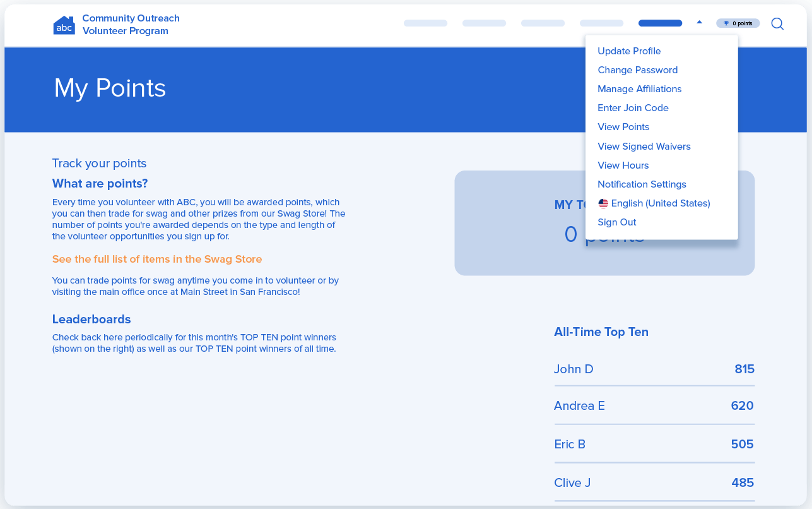Click the What are points? heading
Image resolution: width=812 pixels, height=509 pixels.
tap(100, 184)
